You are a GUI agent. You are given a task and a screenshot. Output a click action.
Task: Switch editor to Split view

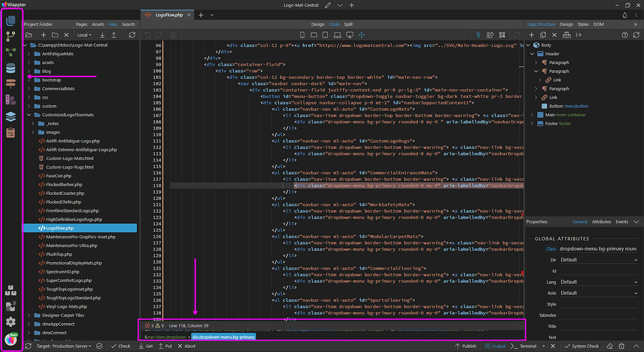(348, 25)
